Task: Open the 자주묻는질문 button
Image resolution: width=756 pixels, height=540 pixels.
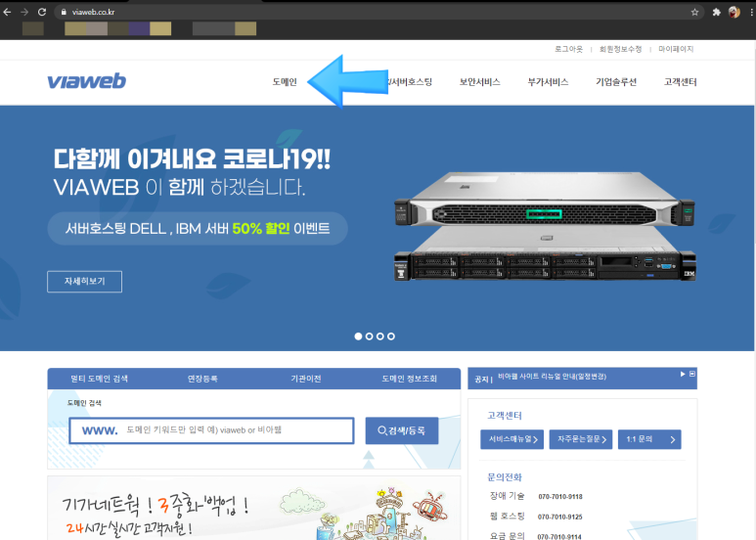Action: pos(581,439)
